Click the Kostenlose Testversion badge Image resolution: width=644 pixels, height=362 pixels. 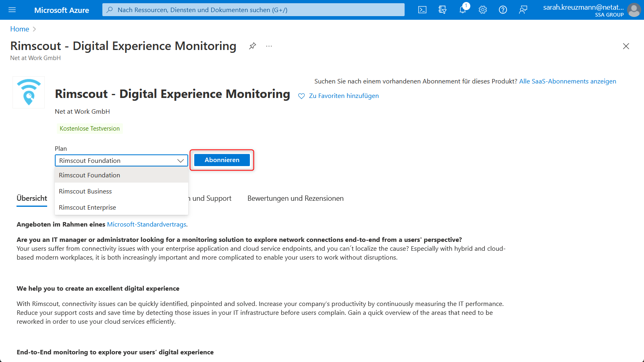(89, 129)
